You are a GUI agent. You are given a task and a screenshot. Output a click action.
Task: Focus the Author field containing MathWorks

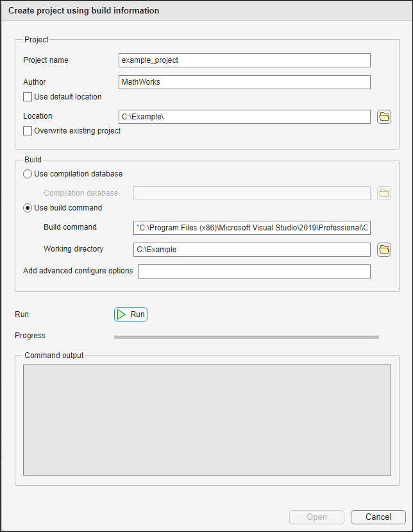click(244, 82)
